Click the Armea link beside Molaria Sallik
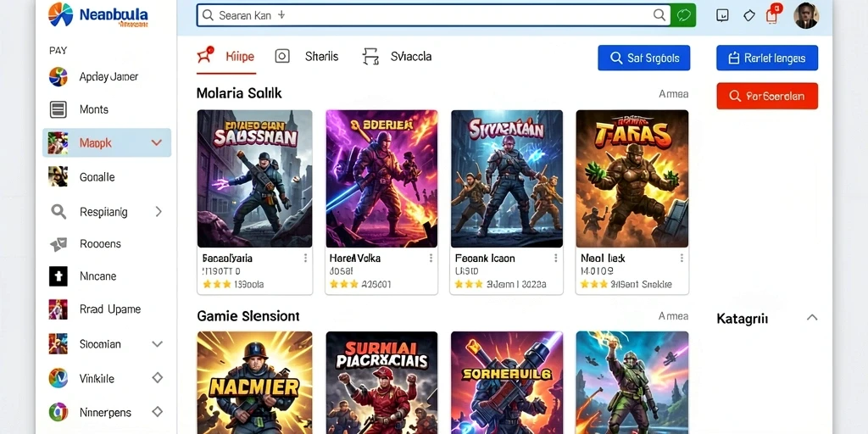868x434 pixels. coord(674,94)
